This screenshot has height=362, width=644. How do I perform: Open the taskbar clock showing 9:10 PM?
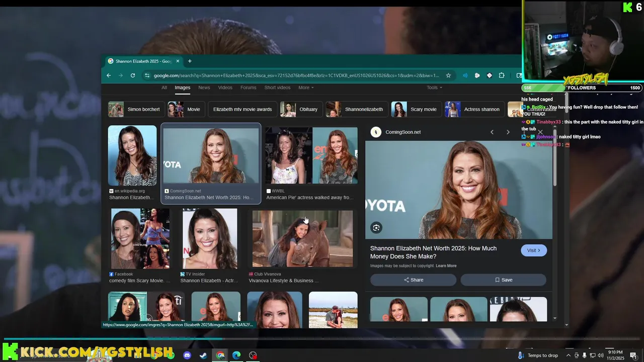coord(615,355)
